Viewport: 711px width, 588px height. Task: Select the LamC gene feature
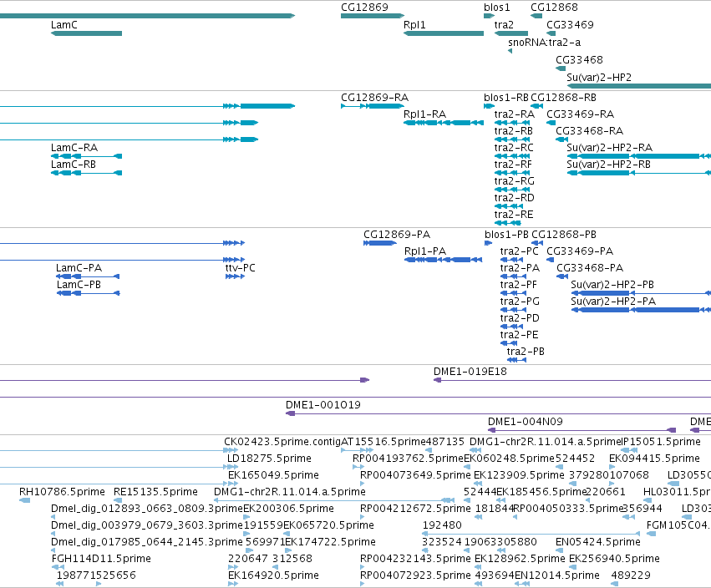pyautogui.click(x=86, y=33)
